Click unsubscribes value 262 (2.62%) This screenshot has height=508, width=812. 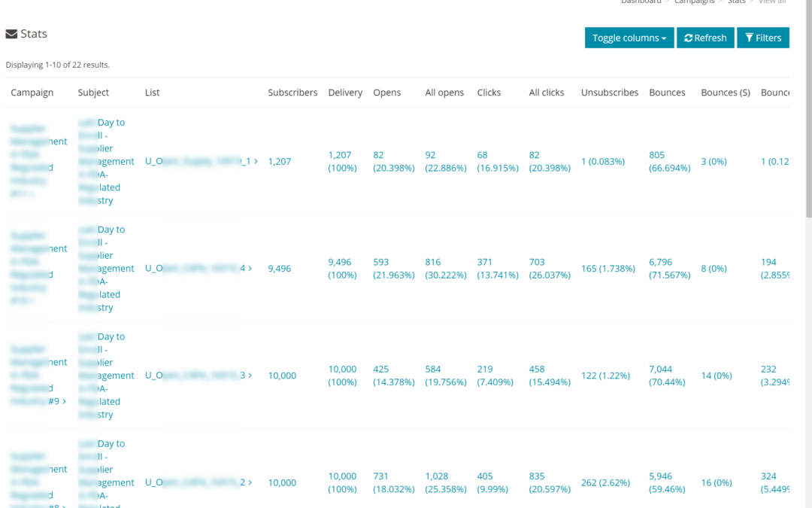[x=605, y=482]
